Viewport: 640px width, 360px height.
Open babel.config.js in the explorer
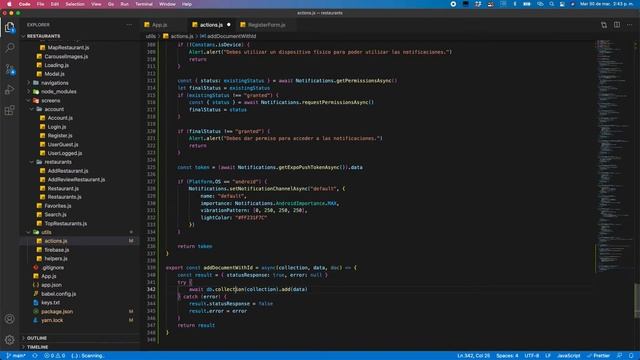(x=58, y=294)
